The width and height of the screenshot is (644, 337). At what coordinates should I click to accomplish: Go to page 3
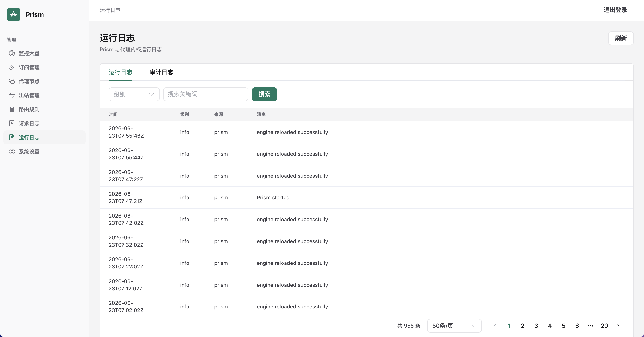[536, 326]
